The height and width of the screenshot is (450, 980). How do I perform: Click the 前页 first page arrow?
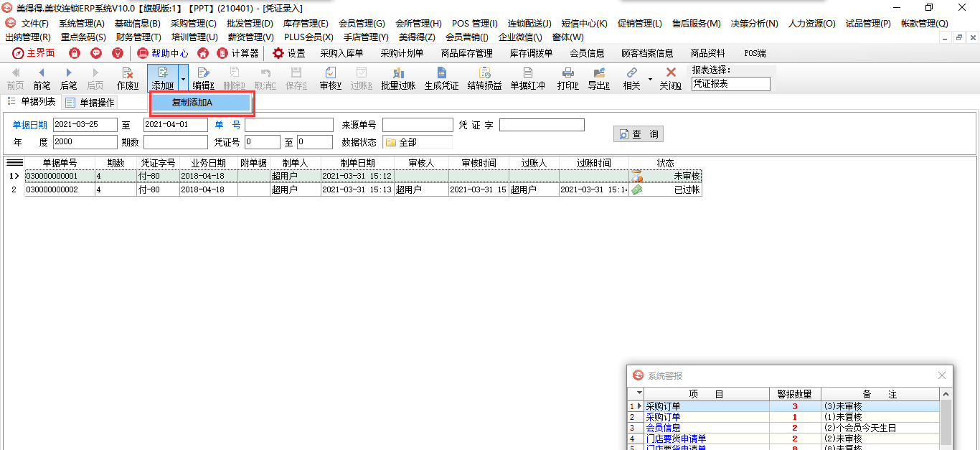click(x=15, y=78)
